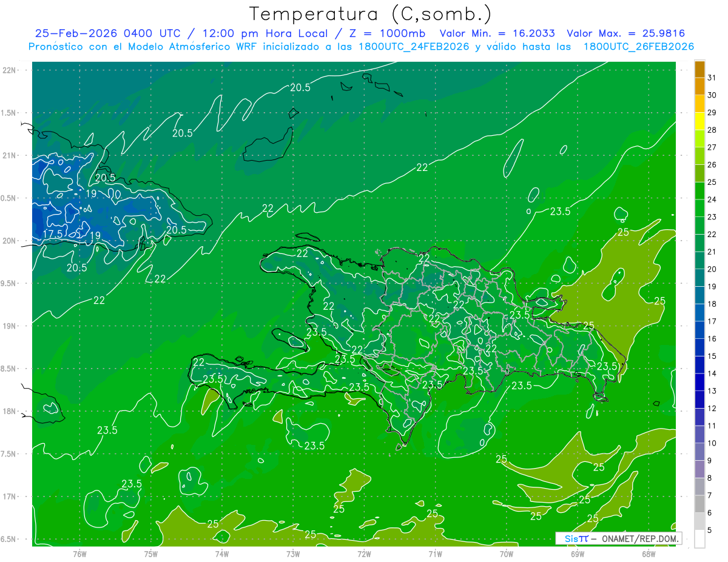This screenshot has width=728, height=562.
Task: Click the "Valor Min. = 16.2033" text
Action: click(x=497, y=33)
